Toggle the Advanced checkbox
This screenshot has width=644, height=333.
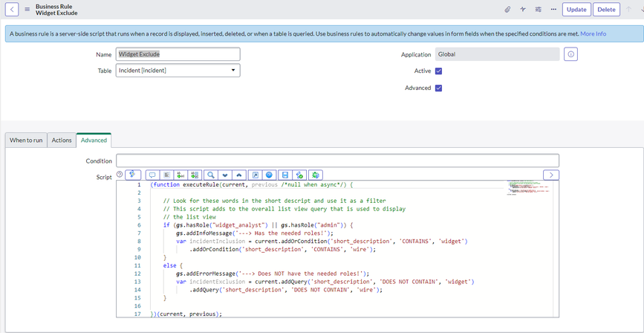pos(439,88)
